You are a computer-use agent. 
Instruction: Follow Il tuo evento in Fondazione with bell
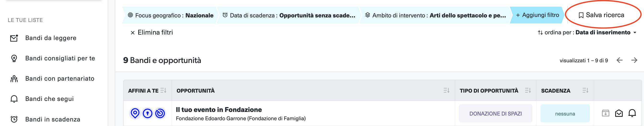point(632,113)
